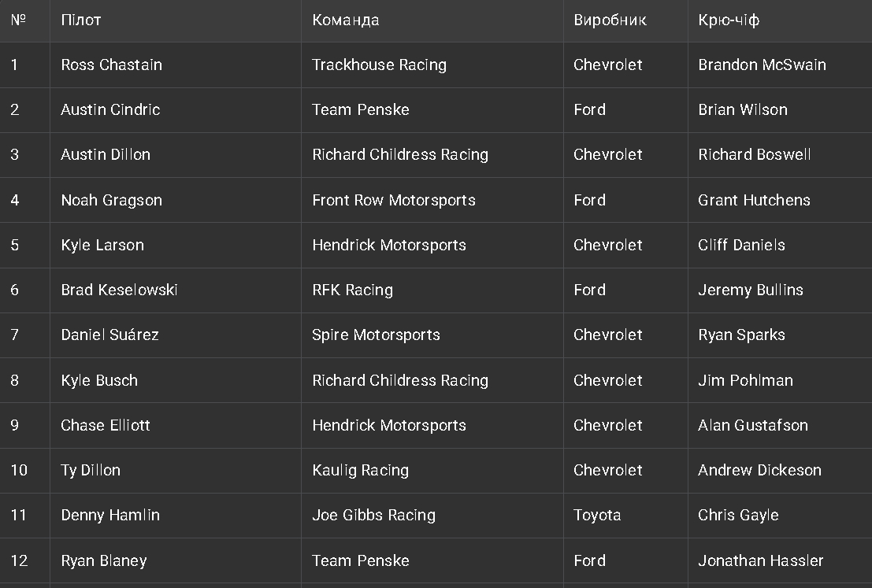Image resolution: width=872 pixels, height=588 pixels.
Task: Select Kyle Larson in the table
Action: point(102,245)
